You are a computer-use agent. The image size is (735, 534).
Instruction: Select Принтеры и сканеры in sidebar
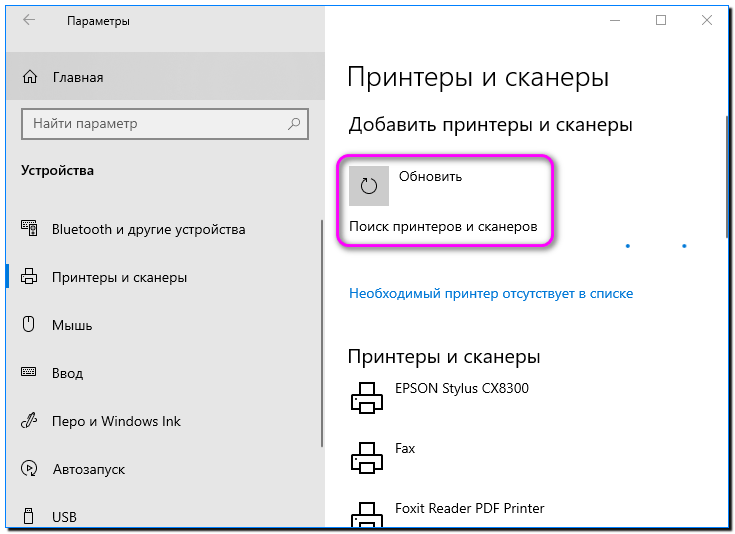tap(119, 277)
